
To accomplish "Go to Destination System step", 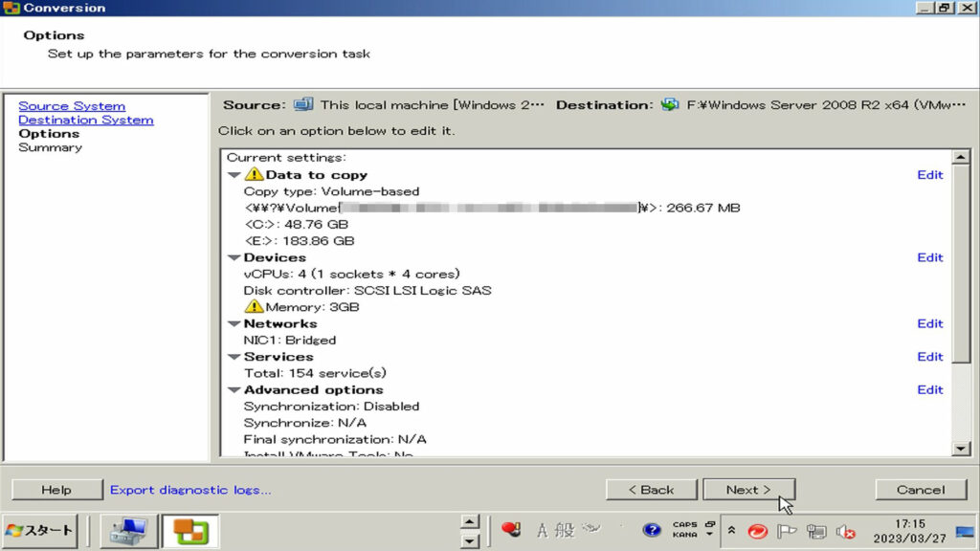I will [x=85, y=121].
